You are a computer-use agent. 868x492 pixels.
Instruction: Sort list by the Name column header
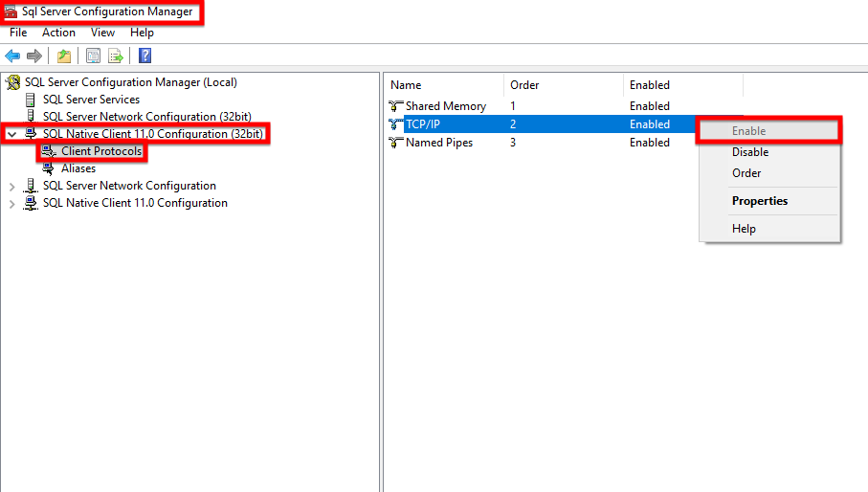tap(406, 85)
